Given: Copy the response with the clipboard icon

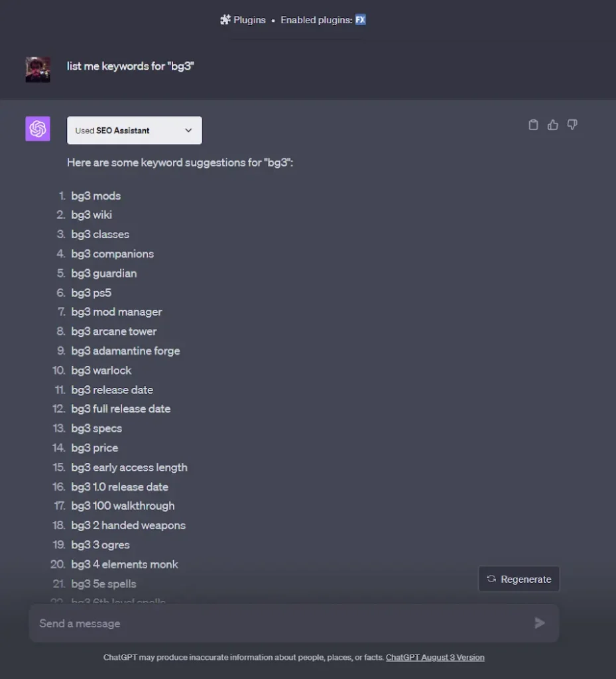Looking at the screenshot, I should tap(533, 125).
